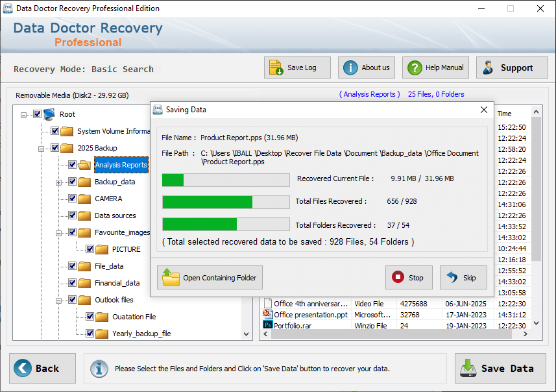The height and width of the screenshot is (392, 556).
Task: Collapse the Favourite_images node
Action: coord(58,233)
